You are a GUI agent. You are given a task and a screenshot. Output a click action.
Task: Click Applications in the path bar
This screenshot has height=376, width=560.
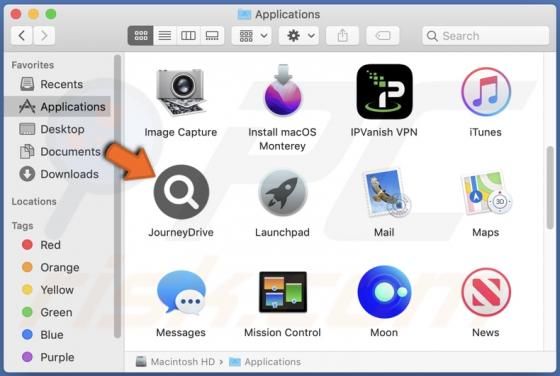265,362
